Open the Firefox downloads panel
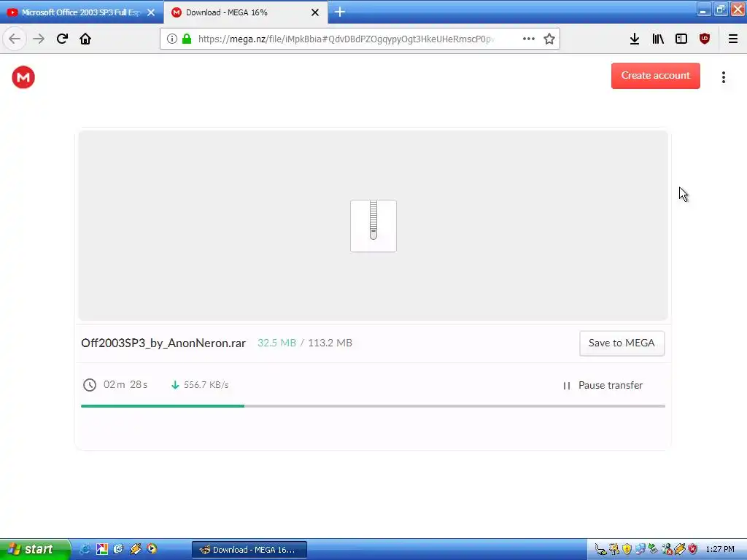This screenshot has width=747, height=560. tap(635, 39)
